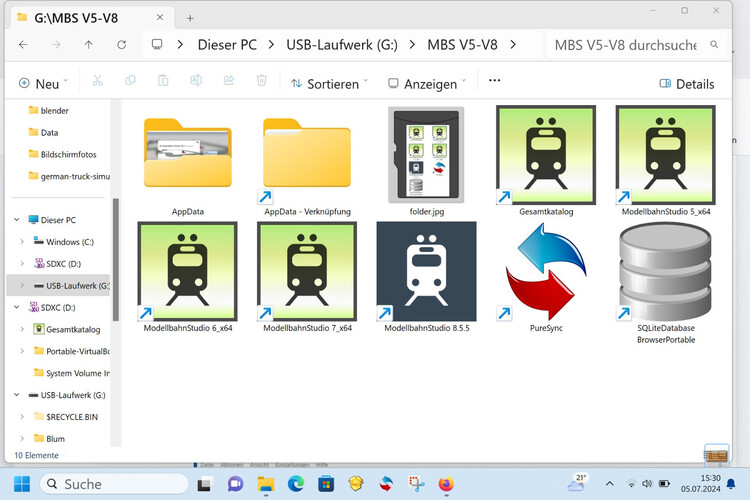
Task: Select german-truck-simu folder in sidebar
Action: coord(68,177)
